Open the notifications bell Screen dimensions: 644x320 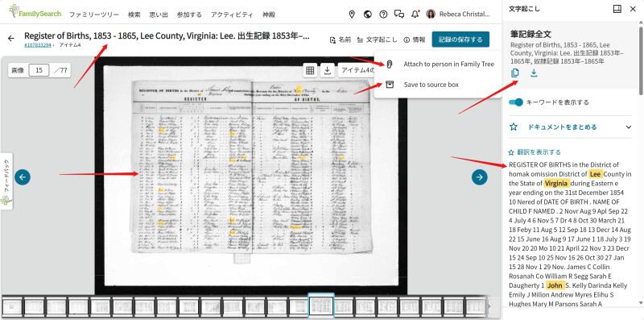click(x=415, y=15)
